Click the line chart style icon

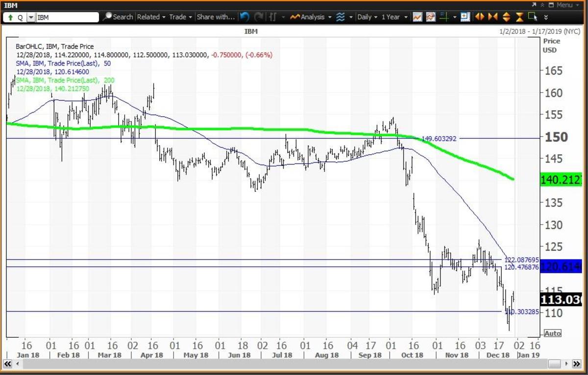(417, 17)
